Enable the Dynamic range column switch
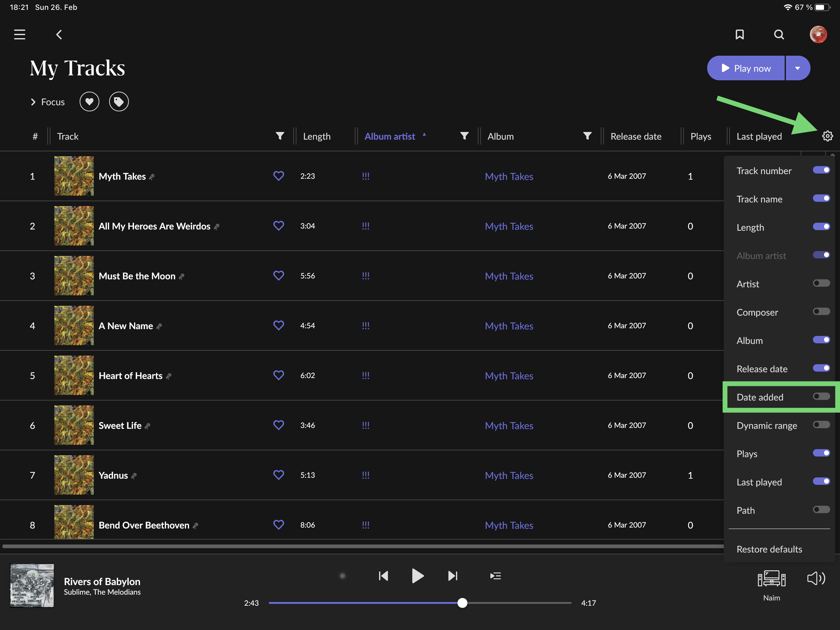 pyautogui.click(x=821, y=425)
